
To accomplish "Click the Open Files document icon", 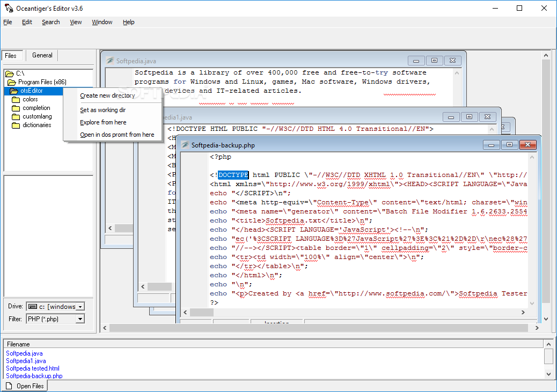I will (9, 386).
